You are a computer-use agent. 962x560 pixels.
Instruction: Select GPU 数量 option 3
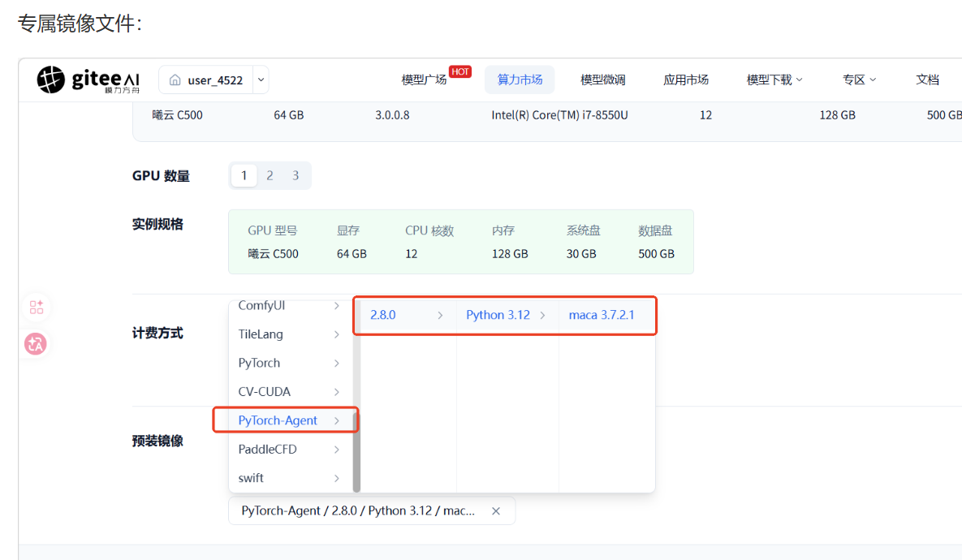[296, 175]
